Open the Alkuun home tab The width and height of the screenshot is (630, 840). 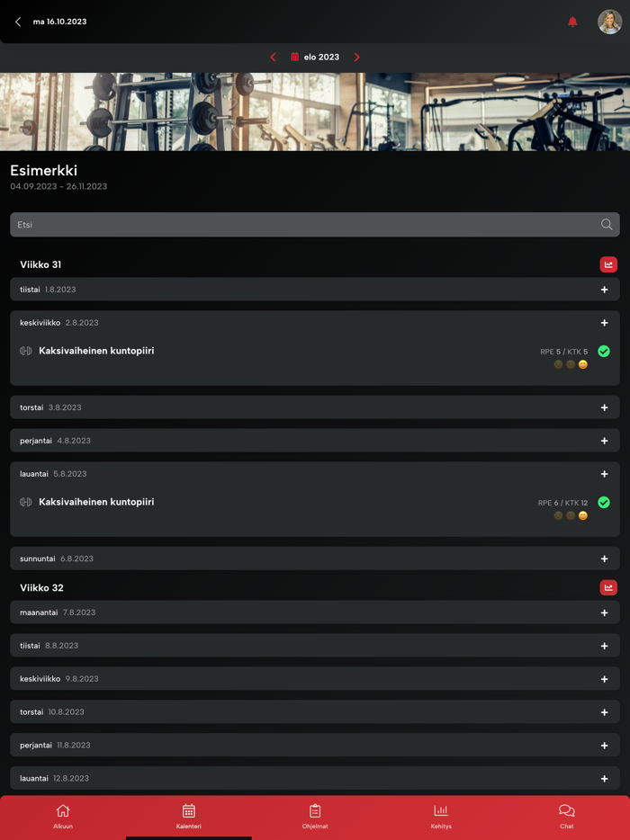pyautogui.click(x=63, y=816)
